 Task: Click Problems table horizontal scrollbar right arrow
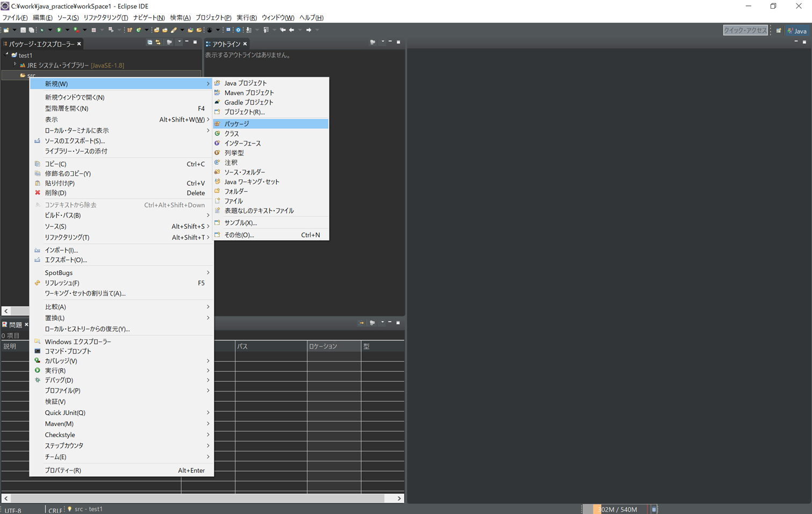pyautogui.click(x=399, y=498)
